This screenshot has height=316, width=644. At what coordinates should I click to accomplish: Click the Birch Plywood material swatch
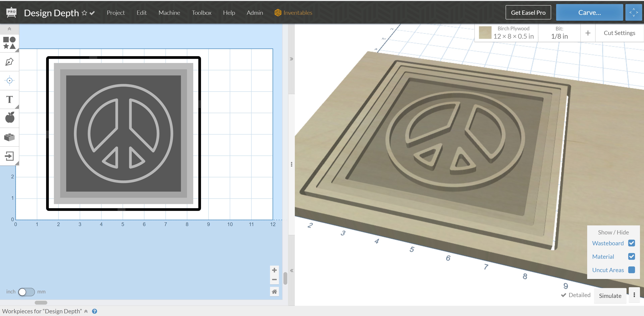tap(485, 33)
